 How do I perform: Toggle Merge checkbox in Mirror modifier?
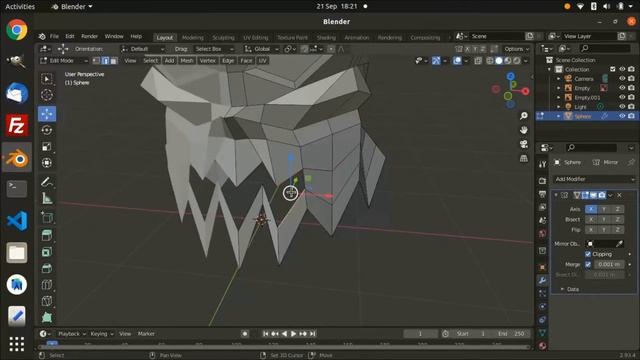588,264
